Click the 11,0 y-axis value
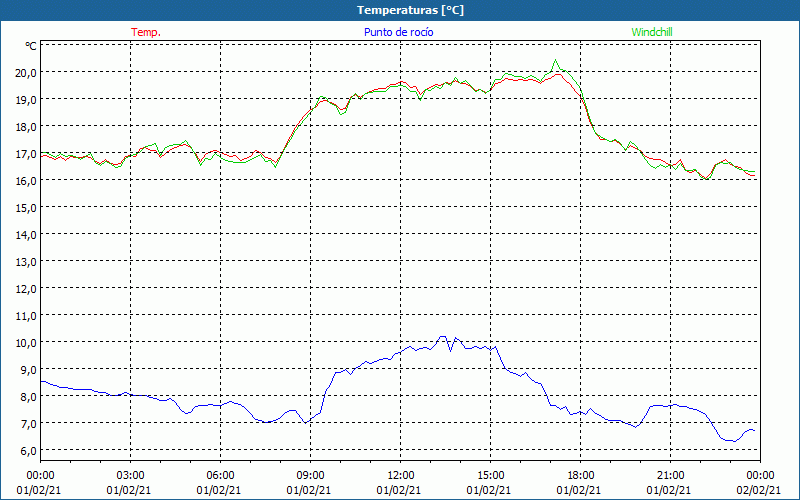The height and width of the screenshot is (500, 800). click(26, 316)
